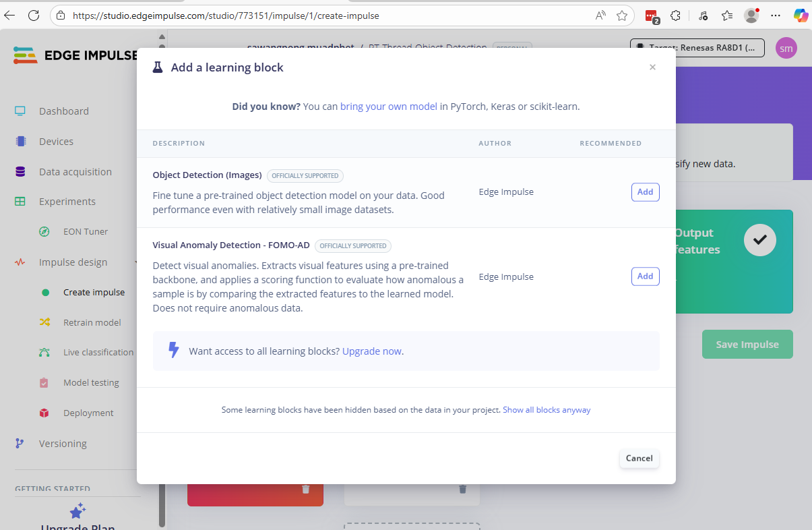Click the Dashboard monitor icon in sidebar
Viewport: 812px width, 530px height.
click(x=20, y=111)
